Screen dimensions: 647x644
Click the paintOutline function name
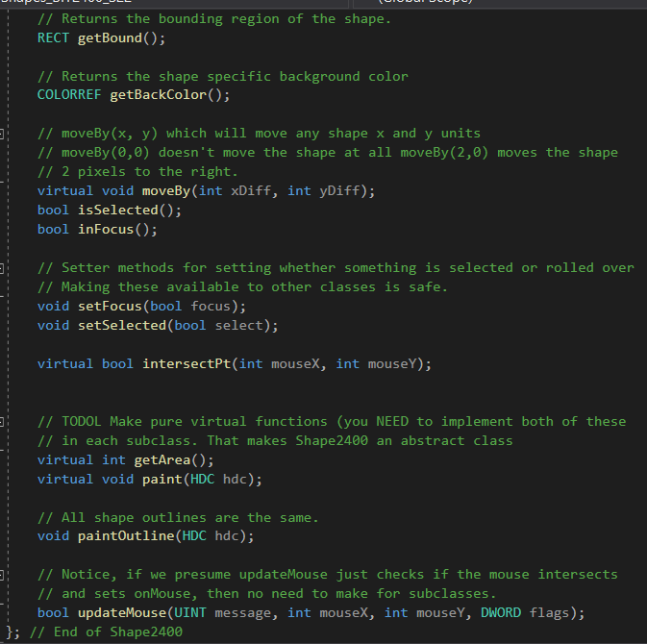[x=126, y=536]
